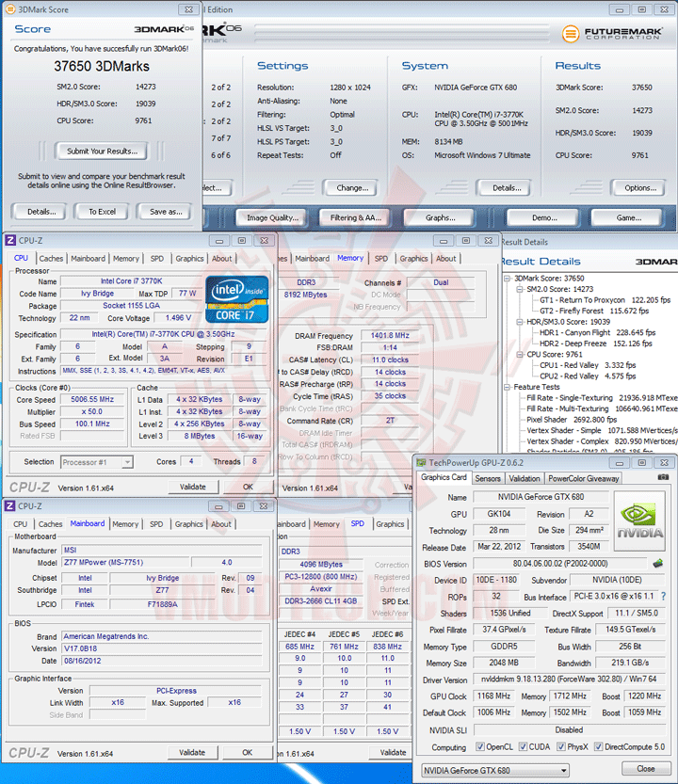The height and width of the screenshot is (784, 678).
Task: Select HDR2 - Deep Freeze result row
Action: click(595, 344)
